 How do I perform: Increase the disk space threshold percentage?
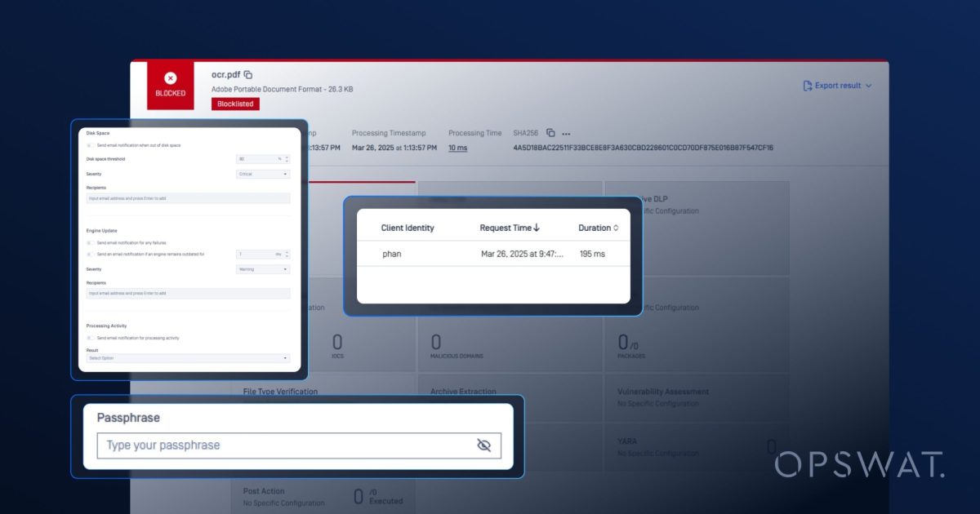pos(287,158)
